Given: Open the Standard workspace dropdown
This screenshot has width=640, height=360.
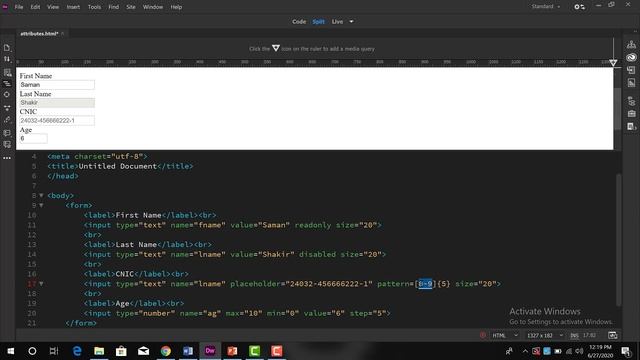Looking at the screenshot, I should 546,7.
